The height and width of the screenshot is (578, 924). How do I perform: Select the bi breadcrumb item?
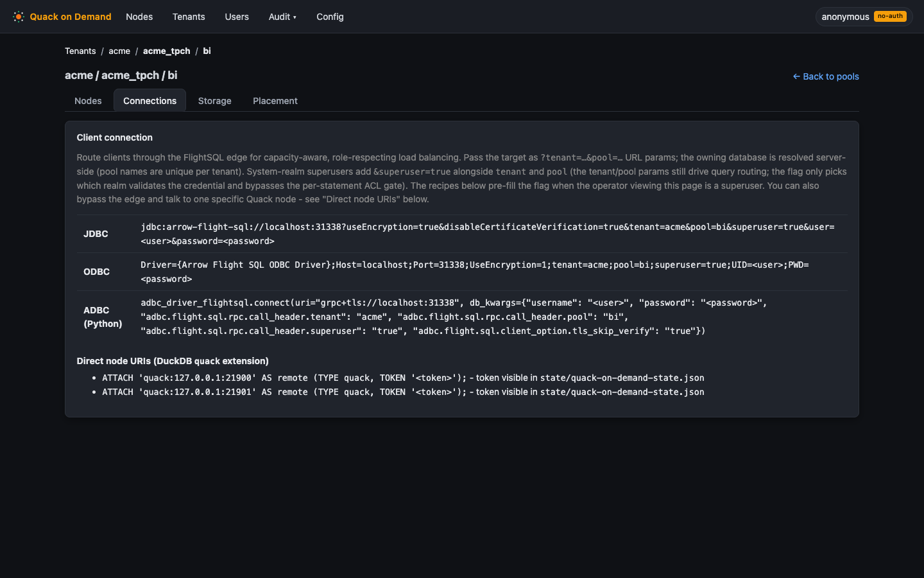point(207,51)
